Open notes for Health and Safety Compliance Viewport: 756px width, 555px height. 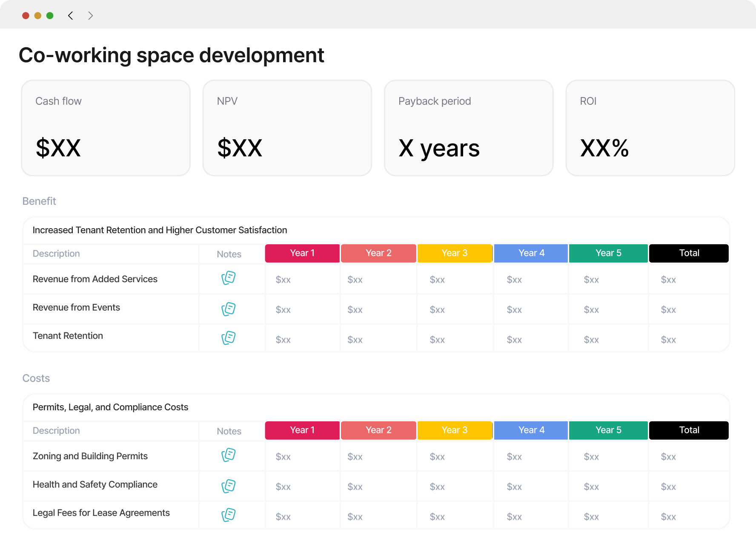(229, 486)
